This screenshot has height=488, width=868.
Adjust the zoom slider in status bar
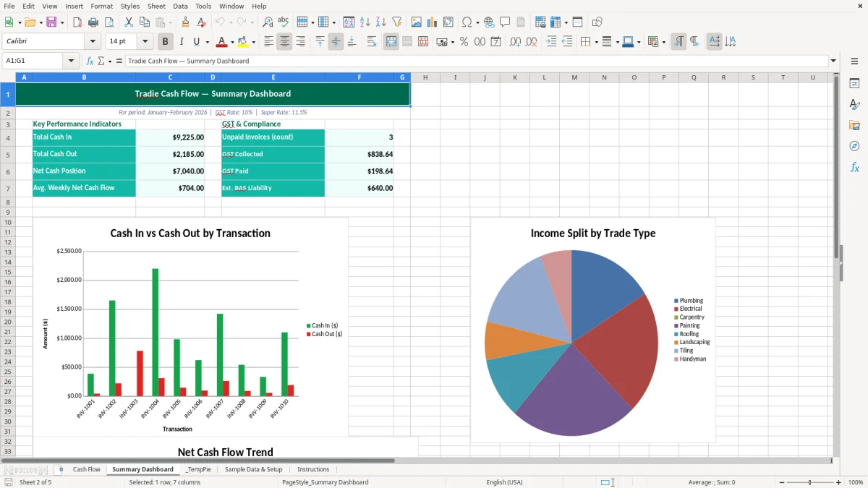coord(809,482)
